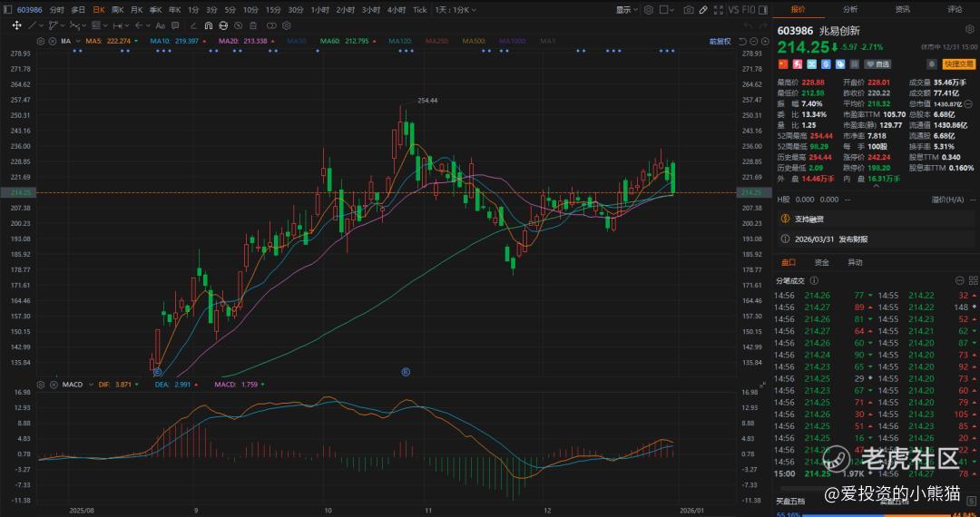Open the 支持融资 margin info row
Screen dimensions: 980x517
point(875,219)
